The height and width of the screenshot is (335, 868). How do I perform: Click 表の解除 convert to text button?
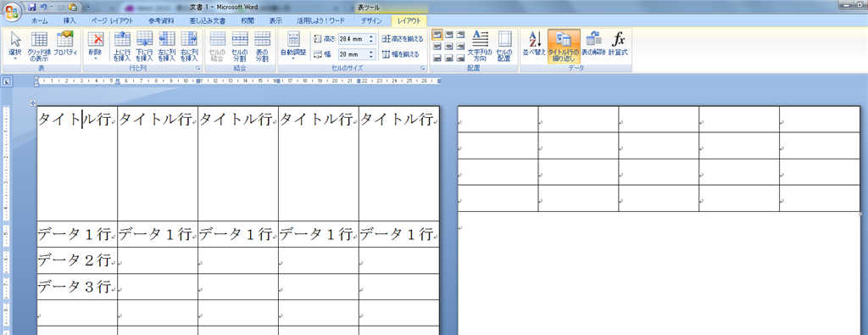point(594,44)
